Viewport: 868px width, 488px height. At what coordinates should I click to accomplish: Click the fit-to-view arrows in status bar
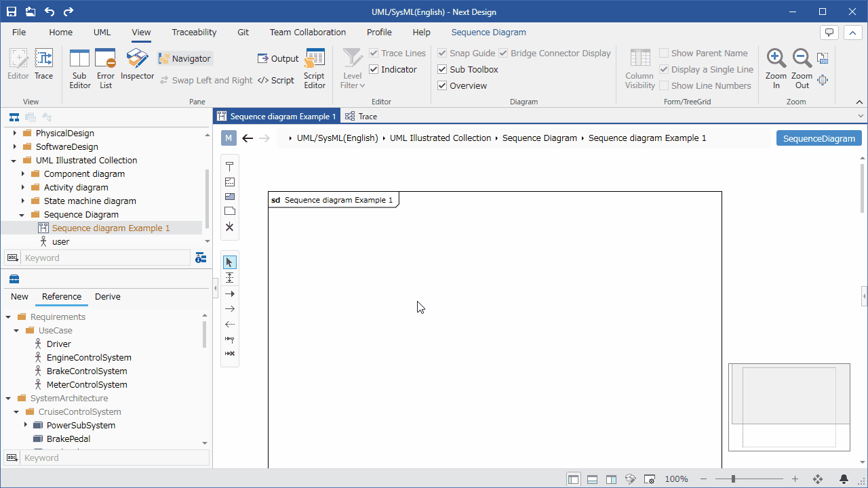pyautogui.click(x=818, y=479)
